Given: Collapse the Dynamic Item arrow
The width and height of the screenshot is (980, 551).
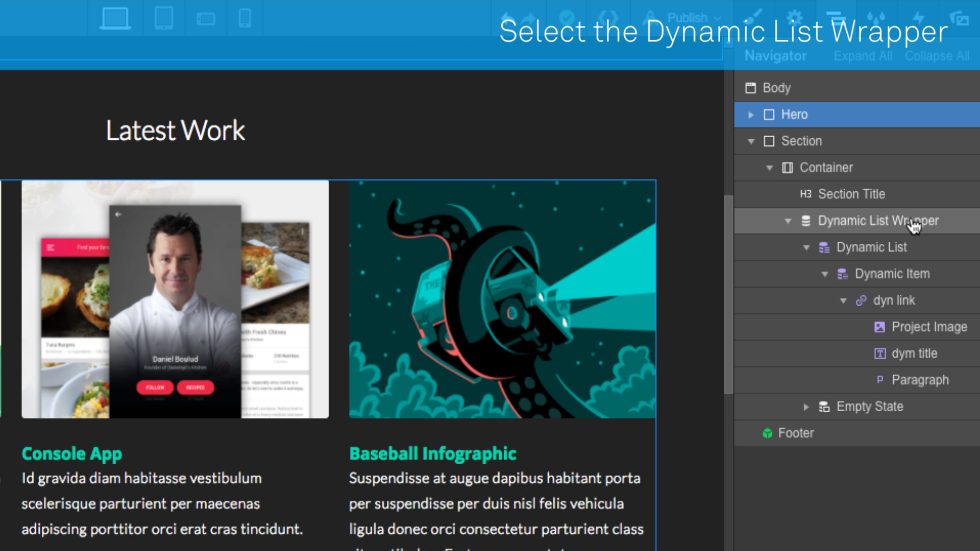Looking at the screenshot, I should point(824,274).
